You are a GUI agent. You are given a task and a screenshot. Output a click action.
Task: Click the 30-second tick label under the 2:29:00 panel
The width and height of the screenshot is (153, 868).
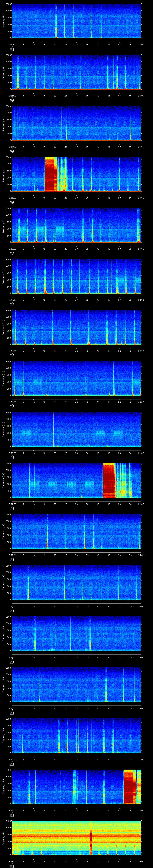tap(77, 402)
